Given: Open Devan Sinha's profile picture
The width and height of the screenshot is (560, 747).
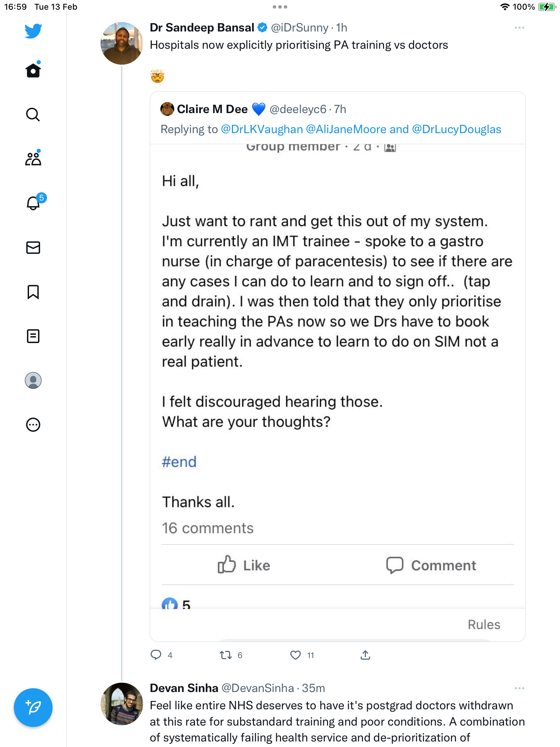Looking at the screenshot, I should click(x=122, y=704).
